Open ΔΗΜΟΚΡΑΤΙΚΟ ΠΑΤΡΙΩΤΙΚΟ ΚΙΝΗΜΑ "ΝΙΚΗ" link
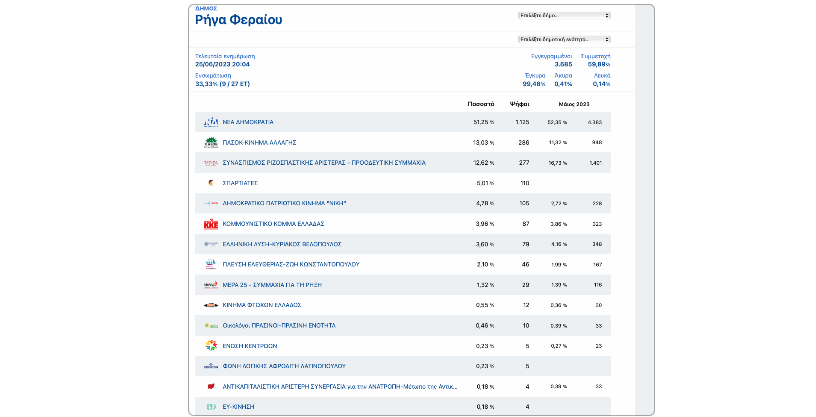The height and width of the screenshot is (417, 816). tap(284, 204)
